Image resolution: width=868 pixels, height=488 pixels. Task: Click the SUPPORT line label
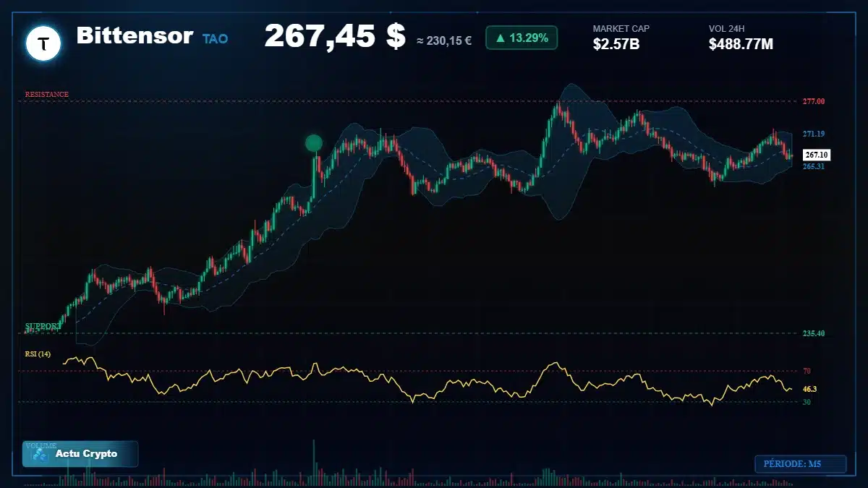[43, 327]
